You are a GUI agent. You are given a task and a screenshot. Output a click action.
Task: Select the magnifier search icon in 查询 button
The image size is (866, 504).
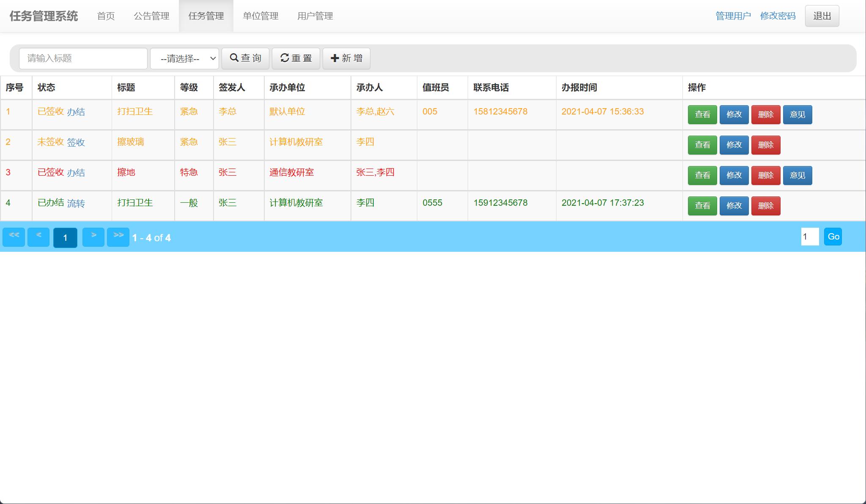pos(234,58)
